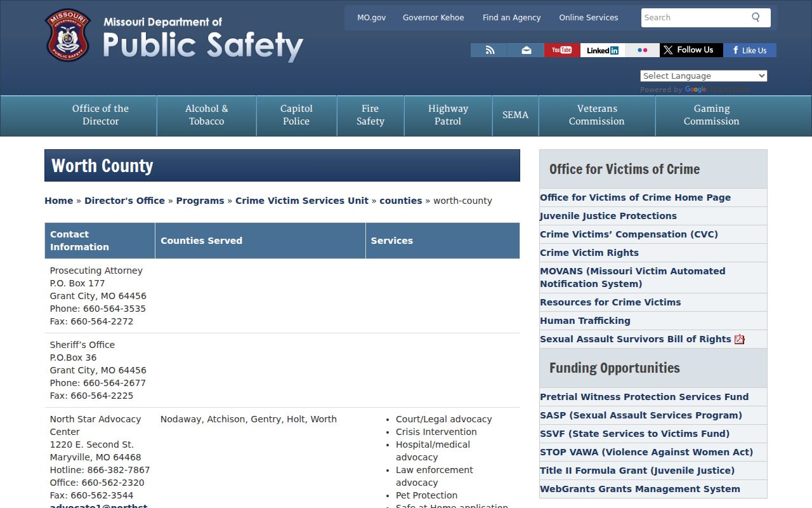Click the Sheriff's Office contact cell
This screenshot has width=812, height=508.
(x=100, y=370)
